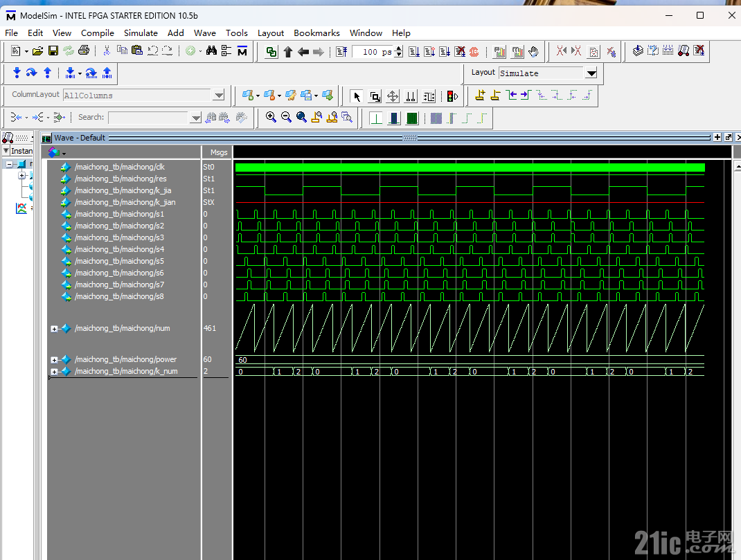The width and height of the screenshot is (741, 560).
Task: Open the Add Wave icon dropdown arrow
Action: (258, 96)
